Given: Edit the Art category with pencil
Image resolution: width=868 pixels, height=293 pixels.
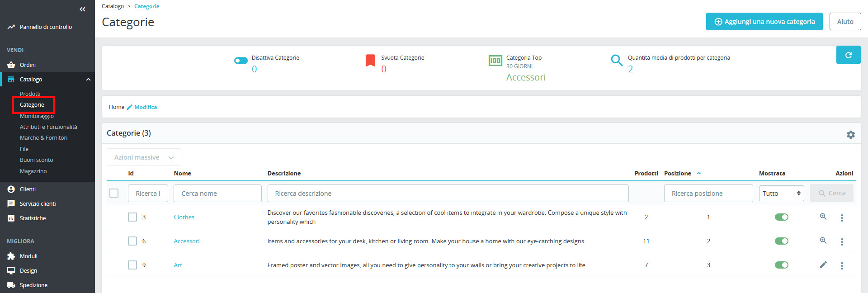Looking at the screenshot, I should (x=823, y=265).
